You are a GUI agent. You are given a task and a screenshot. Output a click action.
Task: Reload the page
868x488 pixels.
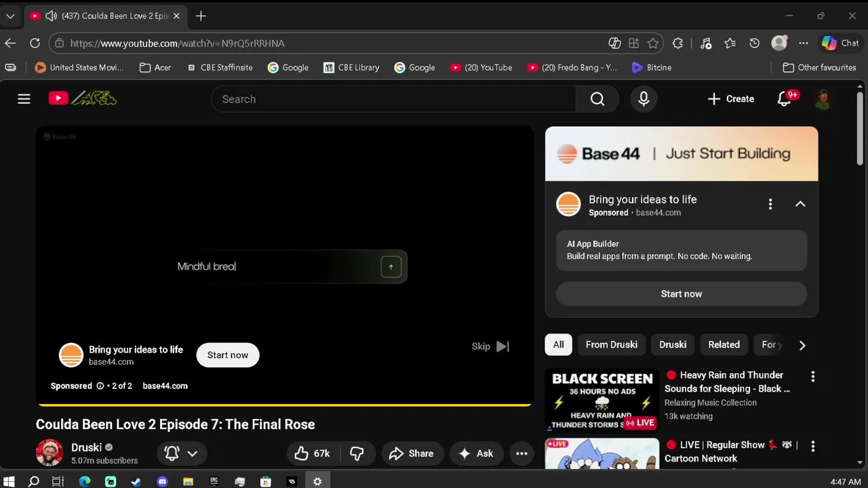[35, 43]
